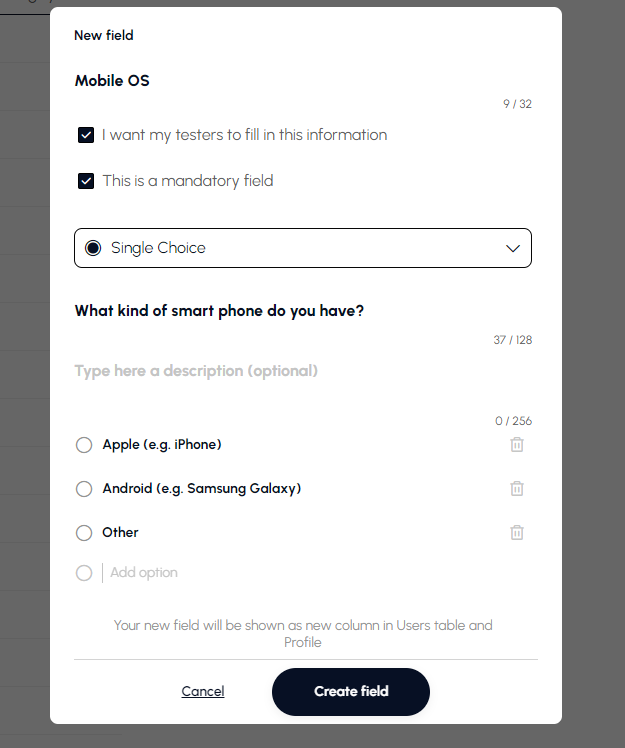
Task: Delete the Android (e.g. Samsung Galaxy) option
Action: 517,489
